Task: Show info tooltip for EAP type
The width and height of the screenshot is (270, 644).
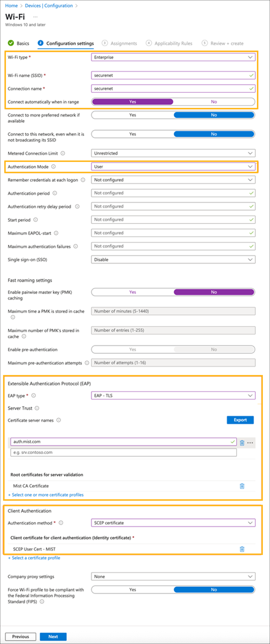Action: [34, 395]
